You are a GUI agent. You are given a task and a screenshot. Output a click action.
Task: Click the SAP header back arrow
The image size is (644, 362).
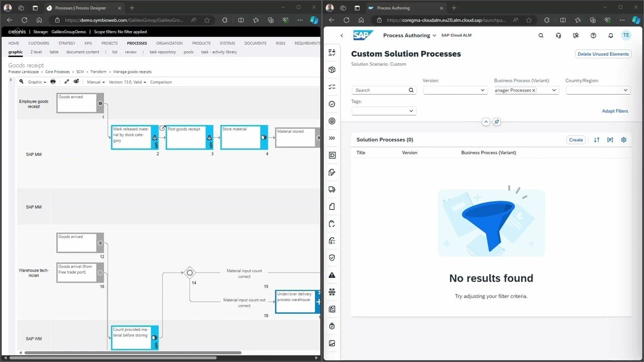[342, 36]
